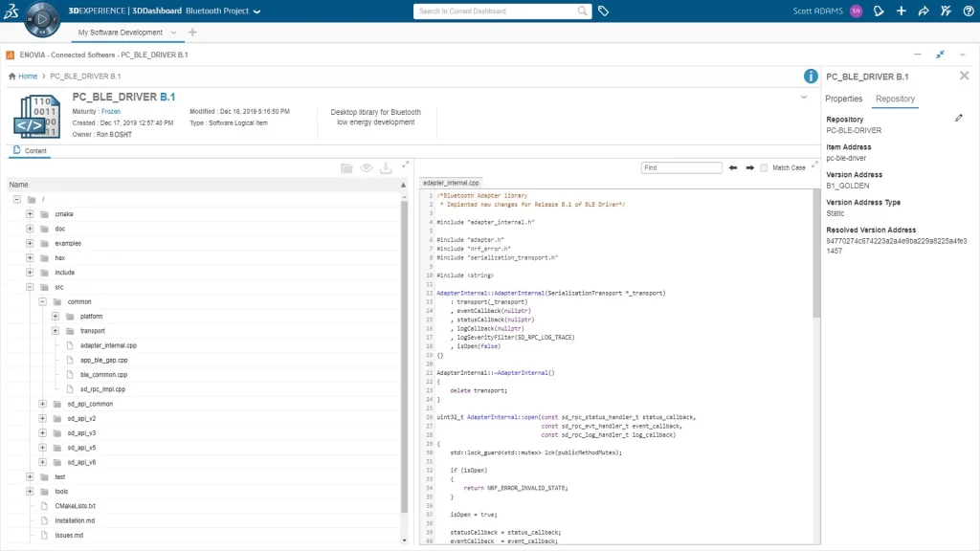Viewport: 980px width, 551px height.
Task: Click the plus add icon in header
Action: pyautogui.click(x=901, y=11)
